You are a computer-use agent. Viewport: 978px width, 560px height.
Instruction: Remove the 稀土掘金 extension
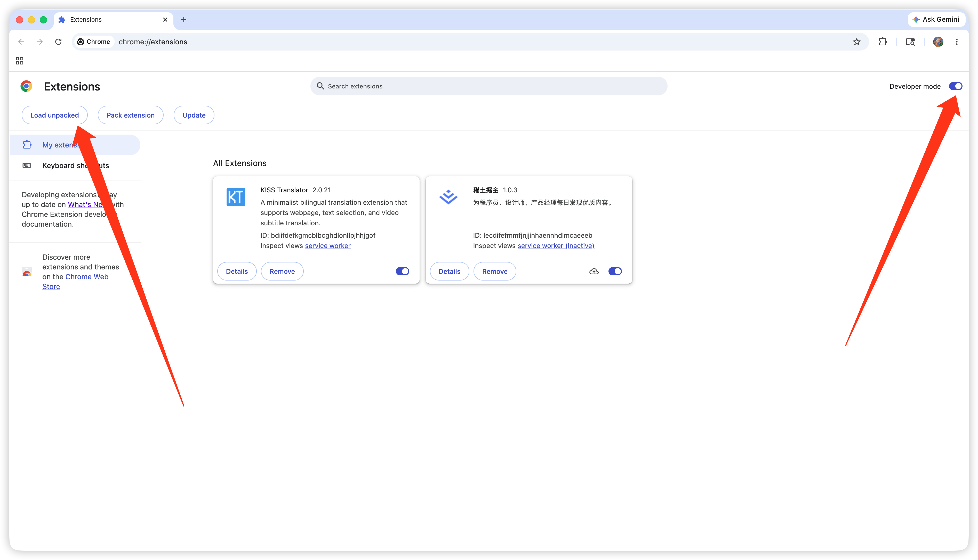pos(495,271)
